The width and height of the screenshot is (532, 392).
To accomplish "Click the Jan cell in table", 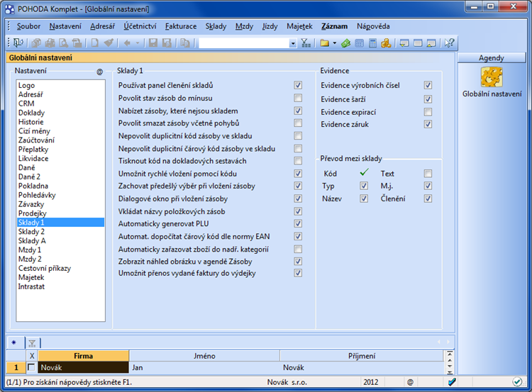I will pyautogui.click(x=204, y=367).
